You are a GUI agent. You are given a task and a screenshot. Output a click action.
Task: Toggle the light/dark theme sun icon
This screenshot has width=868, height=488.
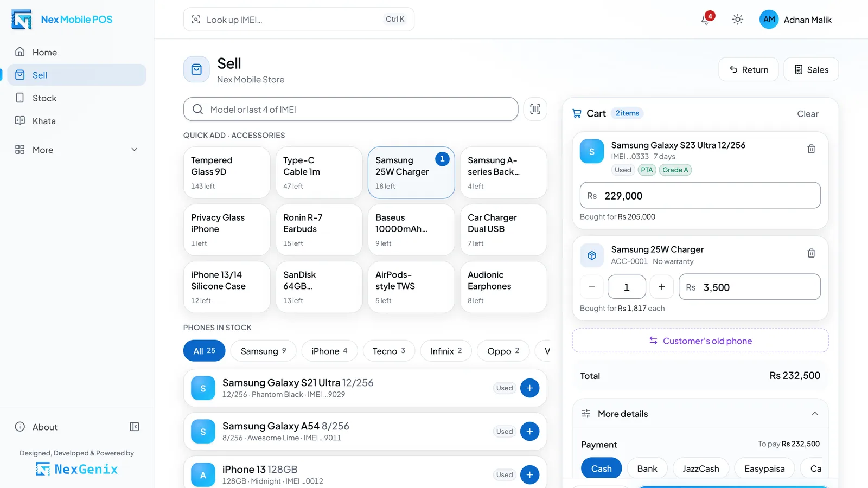(737, 20)
